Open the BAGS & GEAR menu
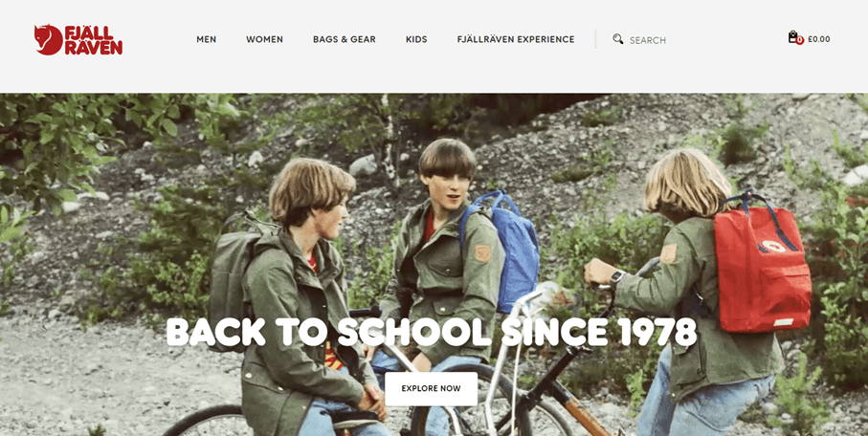Screen dimensions: 868x436 coord(345,39)
